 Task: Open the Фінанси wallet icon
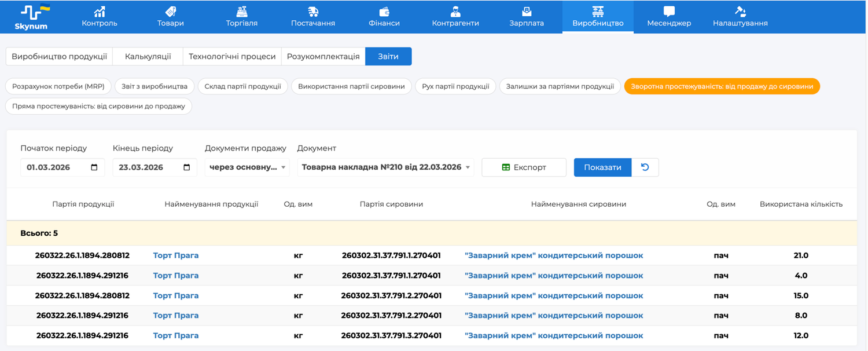point(384,12)
